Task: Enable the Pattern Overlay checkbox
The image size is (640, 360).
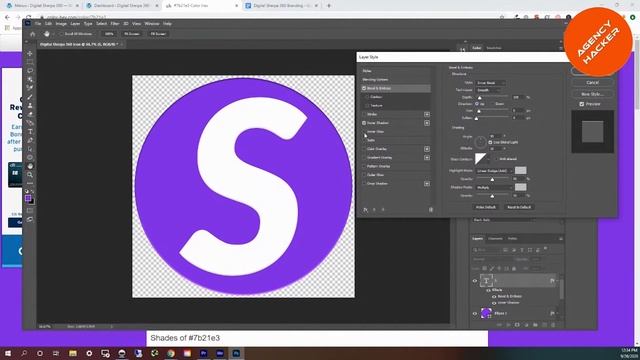Action: click(364, 166)
